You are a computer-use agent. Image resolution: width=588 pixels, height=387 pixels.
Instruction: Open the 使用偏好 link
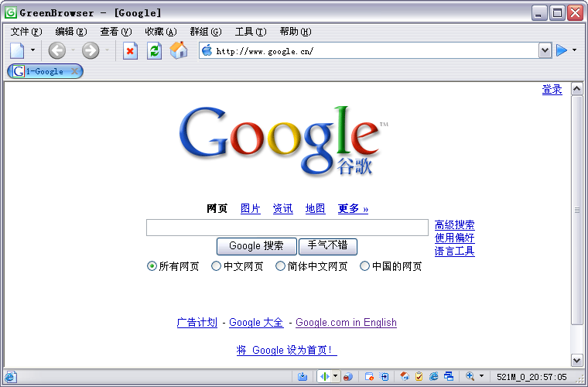coord(454,238)
